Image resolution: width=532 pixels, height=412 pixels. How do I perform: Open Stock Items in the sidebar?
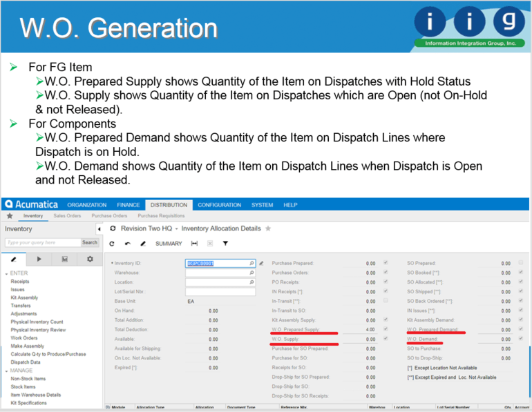23,387
